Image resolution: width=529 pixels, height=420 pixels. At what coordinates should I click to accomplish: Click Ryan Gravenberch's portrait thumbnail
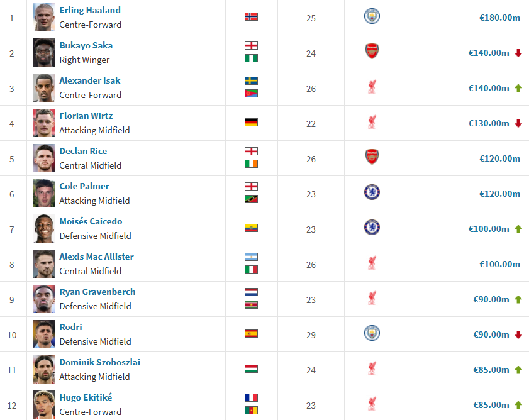(44, 299)
